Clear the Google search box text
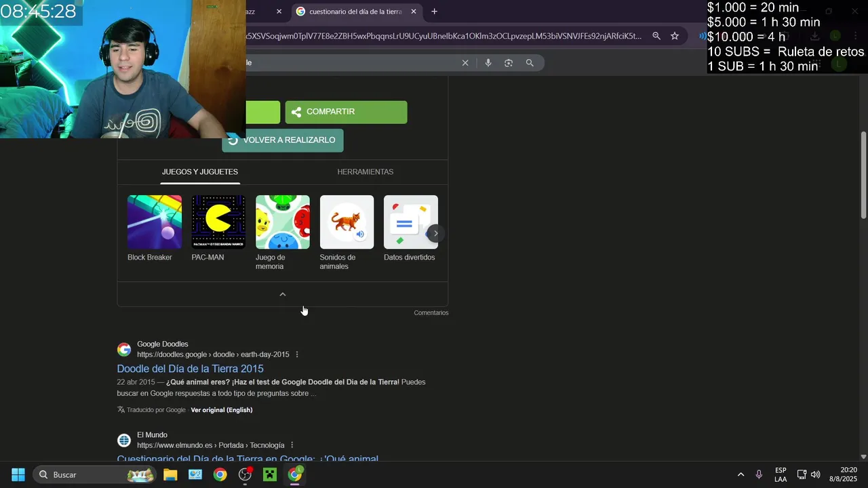 (465, 63)
